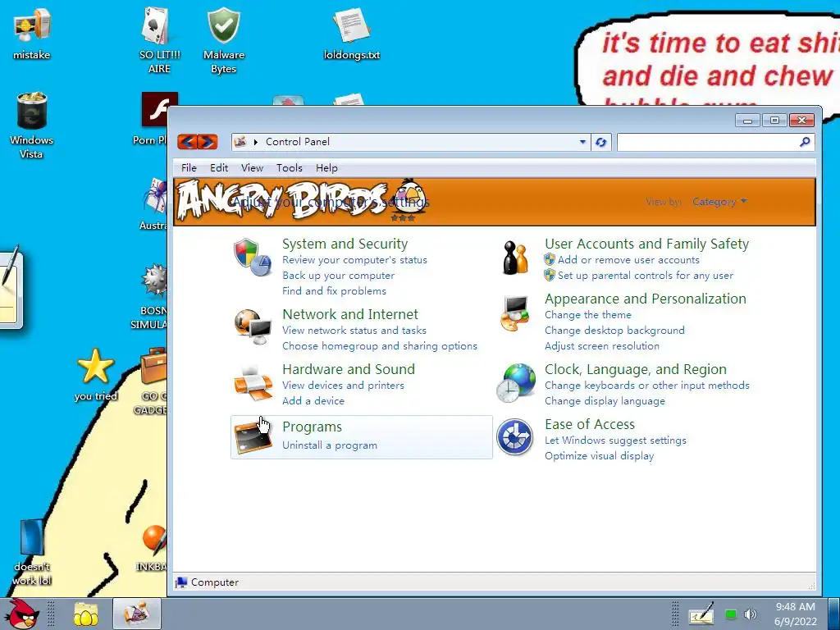Open the Network and Internet globe icon

click(x=253, y=327)
